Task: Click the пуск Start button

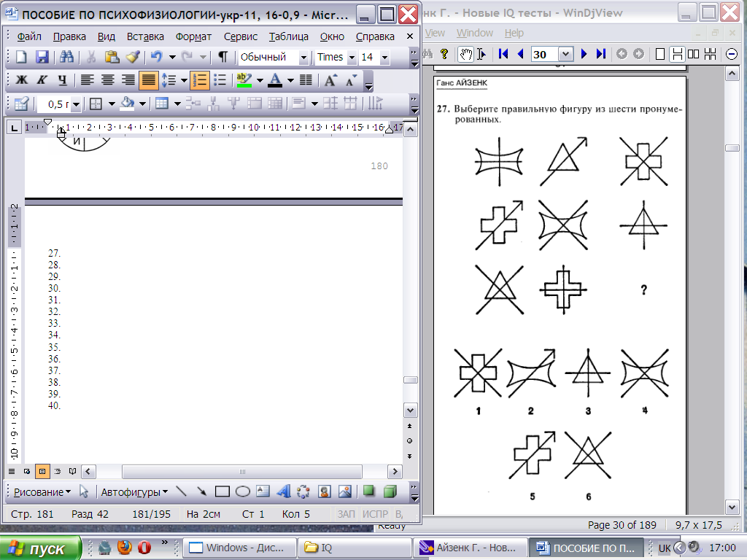Action: click(x=41, y=548)
